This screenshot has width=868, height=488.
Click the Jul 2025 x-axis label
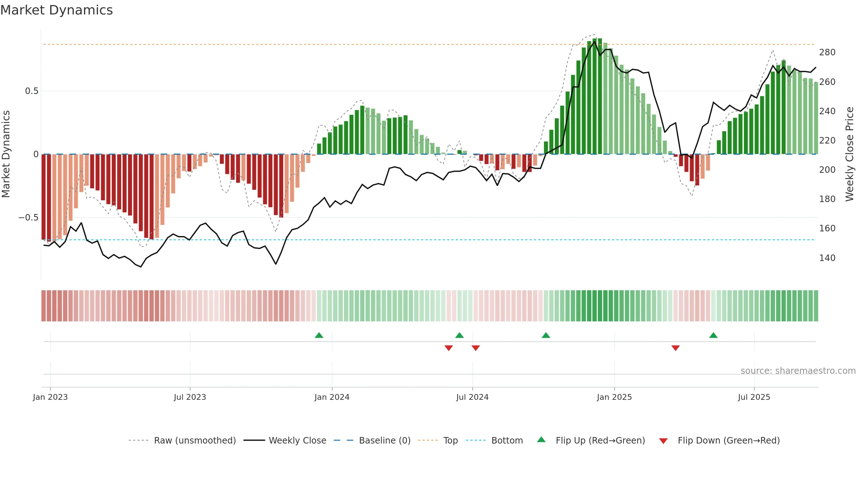point(754,397)
